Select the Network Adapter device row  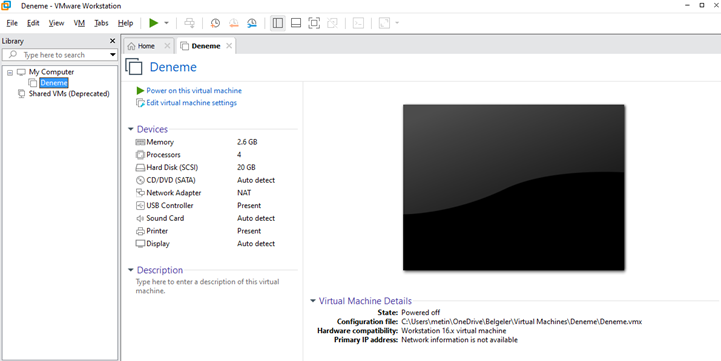(x=205, y=193)
